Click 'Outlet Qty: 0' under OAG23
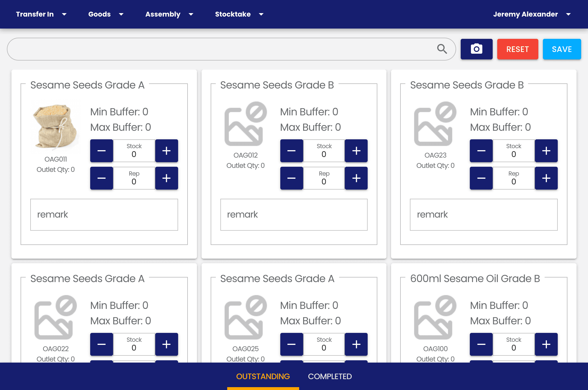The image size is (588, 390). pyautogui.click(x=435, y=165)
